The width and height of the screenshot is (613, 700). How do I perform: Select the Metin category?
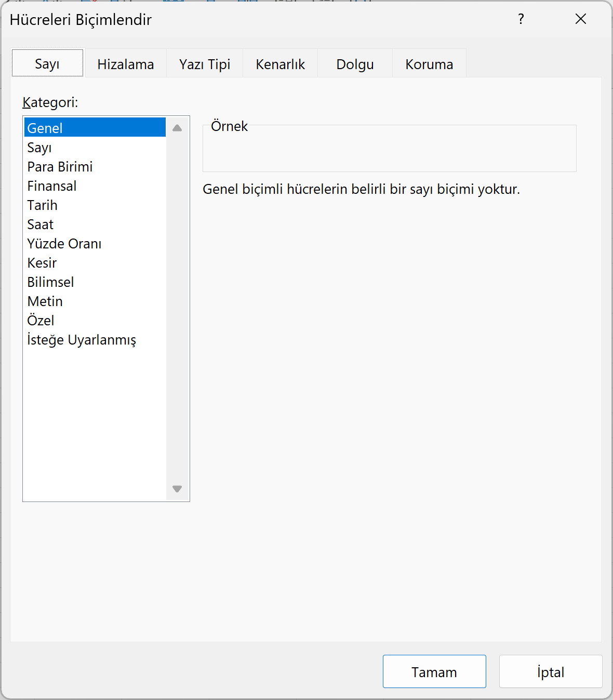tap(45, 301)
